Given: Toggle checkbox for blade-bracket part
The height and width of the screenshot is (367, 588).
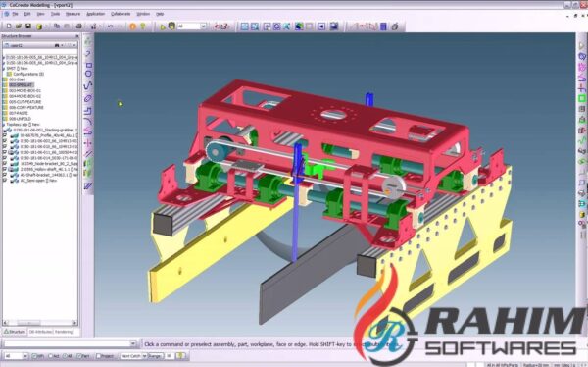Looking at the screenshot, I should [x=5, y=164].
